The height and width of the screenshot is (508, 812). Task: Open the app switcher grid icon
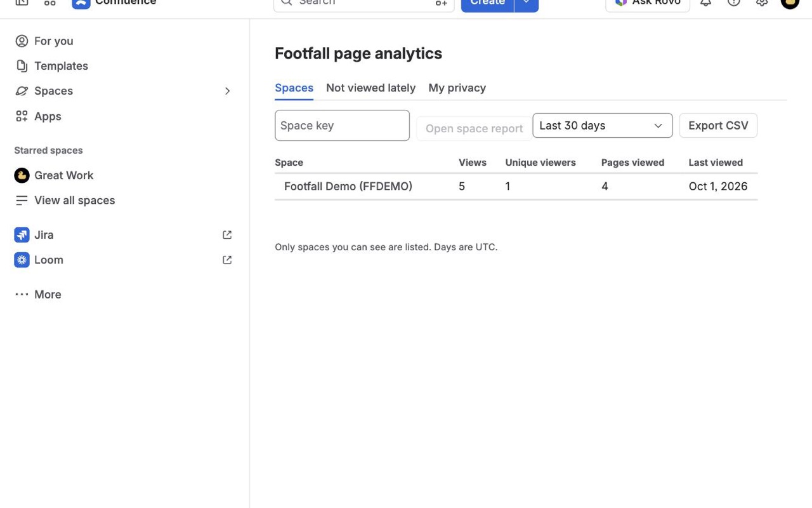pyautogui.click(x=49, y=2)
